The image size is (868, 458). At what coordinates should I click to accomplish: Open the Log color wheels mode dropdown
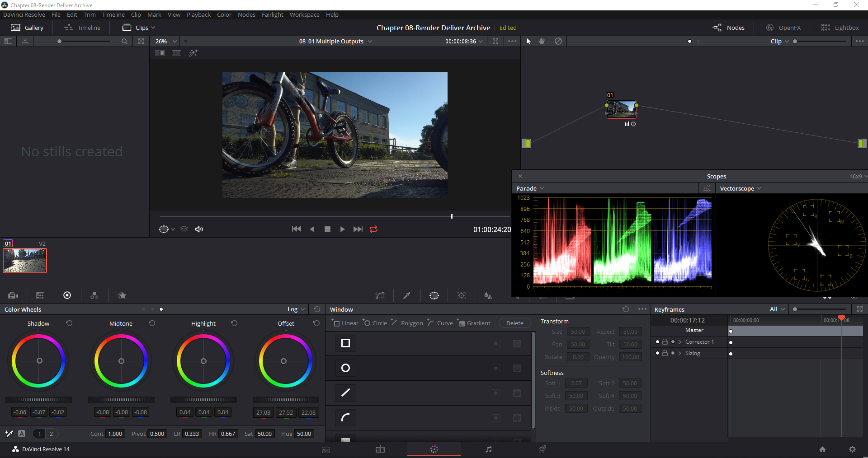(x=296, y=309)
